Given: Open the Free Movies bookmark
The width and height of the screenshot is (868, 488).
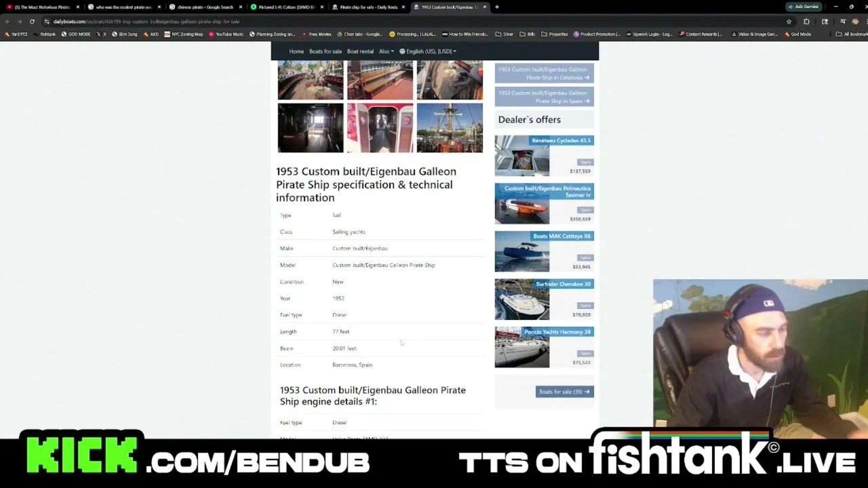Looking at the screenshot, I should (x=317, y=34).
